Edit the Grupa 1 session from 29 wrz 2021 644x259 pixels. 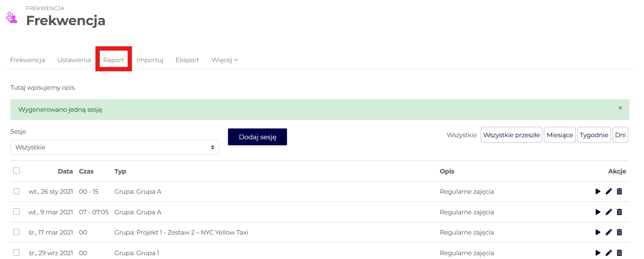[x=608, y=253]
